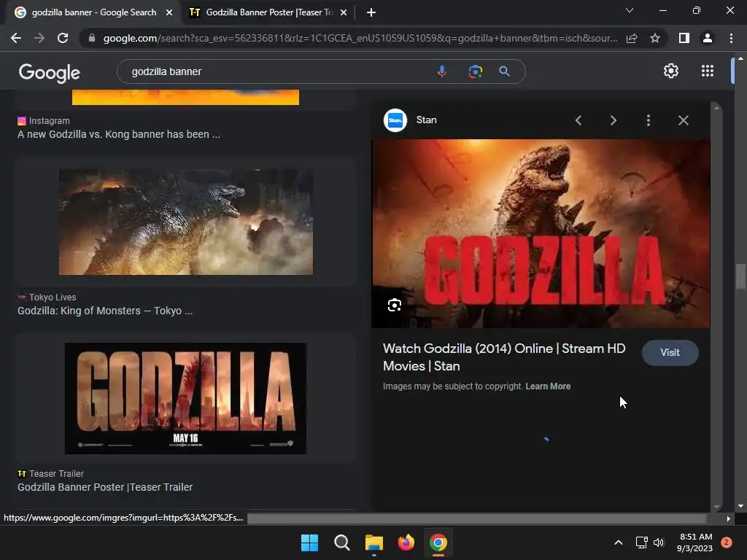Open Watch Godzilla (2014) Online title link

click(504, 357)
